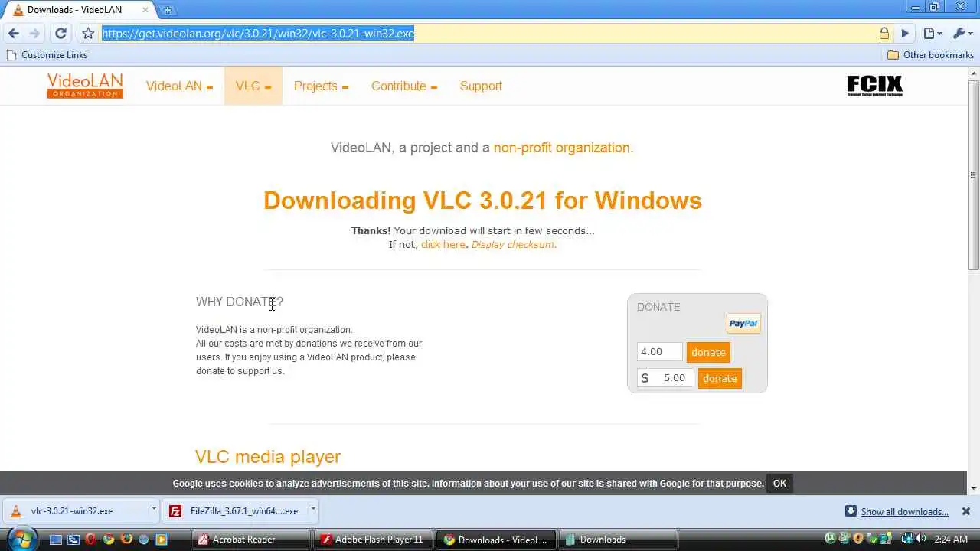Expand the VideoLAN navigation menu
Image resolution: width=980 pixels, height=551 pixels.
[179, 86]
